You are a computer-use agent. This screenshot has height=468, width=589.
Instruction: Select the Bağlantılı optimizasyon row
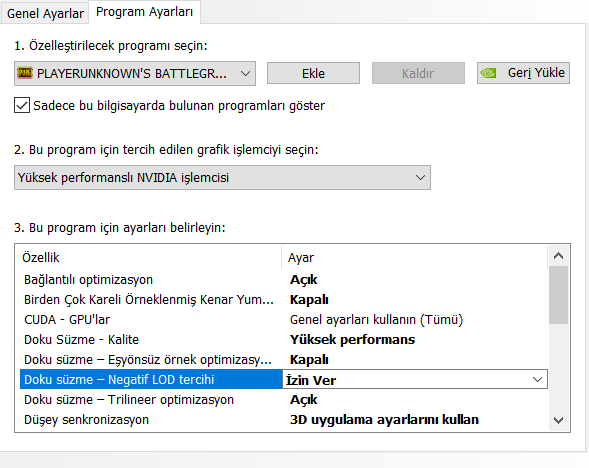[284, 280]
